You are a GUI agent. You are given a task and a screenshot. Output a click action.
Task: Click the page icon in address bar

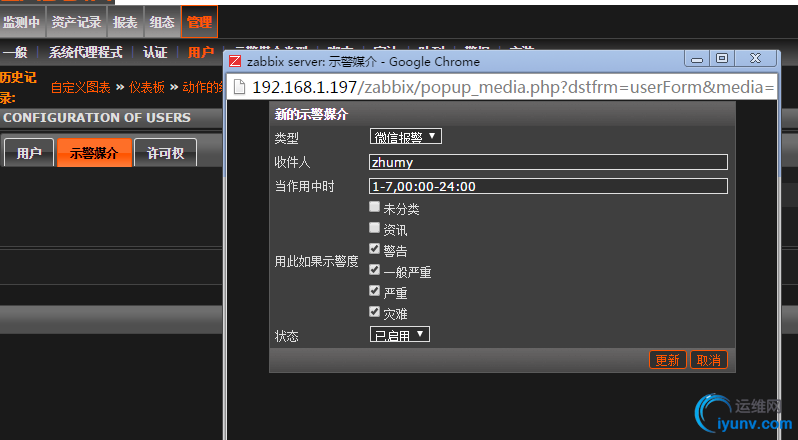(x=239, y=87)
